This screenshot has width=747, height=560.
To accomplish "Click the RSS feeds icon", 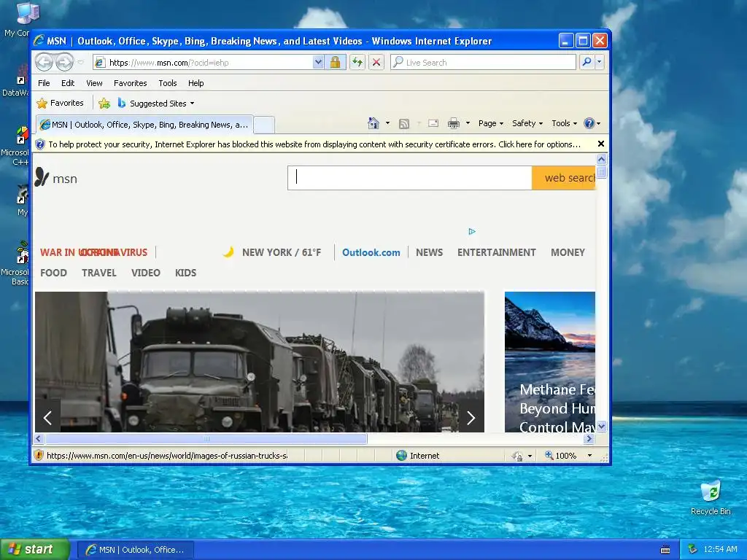I will coord(404,124).
